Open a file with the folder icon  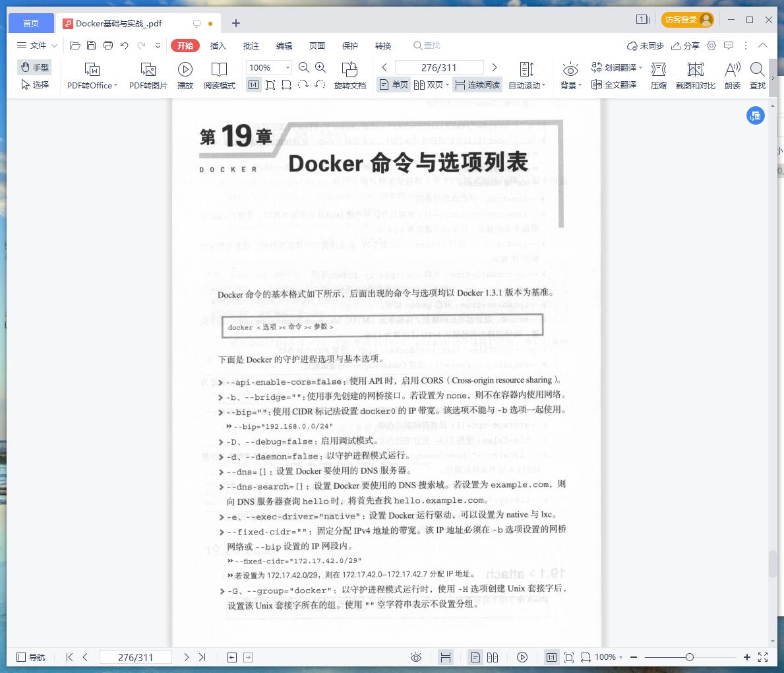(x=75, y=46)
